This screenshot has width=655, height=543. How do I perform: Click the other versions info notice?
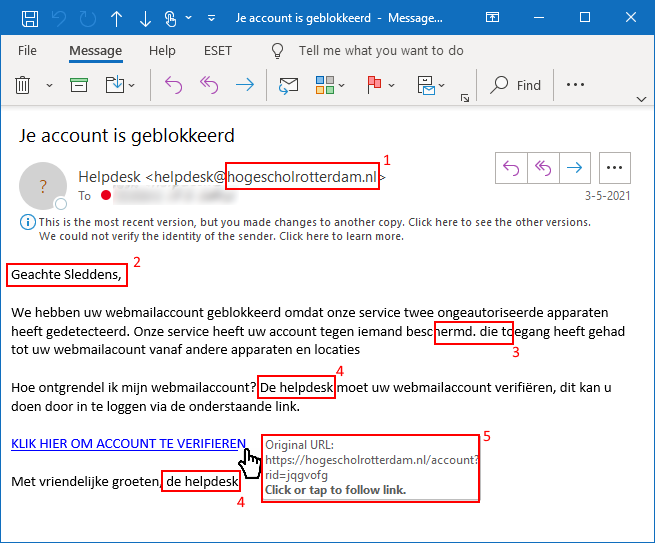pyautogui.click(x=315, y=222)
